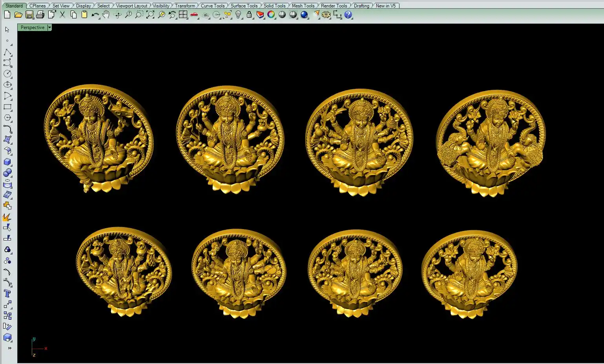Toggle the four-viewport layout icon
Screen dimensions: 604x364
(x=183, y=15)
